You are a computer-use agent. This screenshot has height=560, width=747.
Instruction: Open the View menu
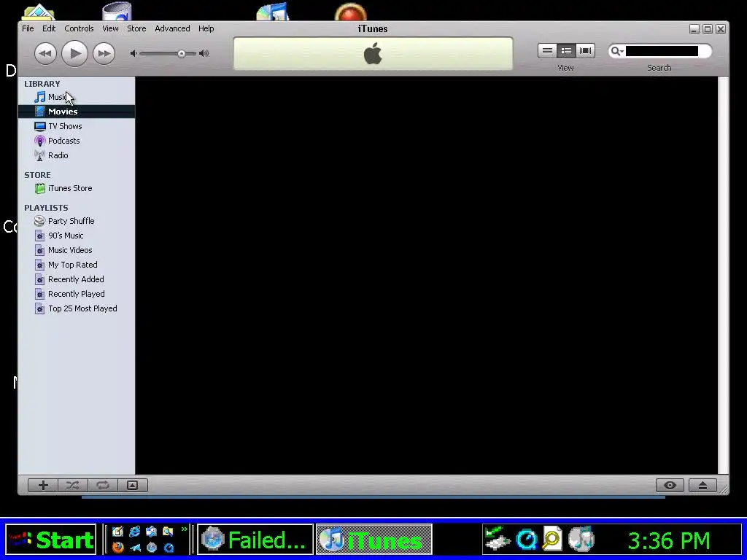110,28
